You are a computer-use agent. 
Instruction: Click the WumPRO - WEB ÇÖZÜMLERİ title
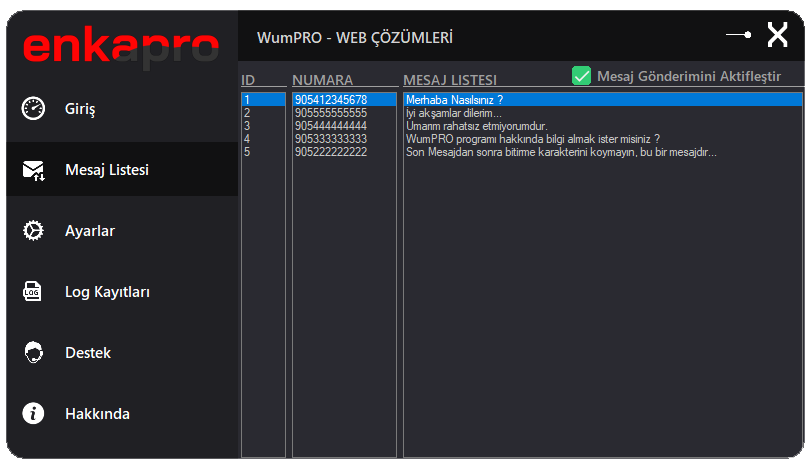click(x=355, y=37)
